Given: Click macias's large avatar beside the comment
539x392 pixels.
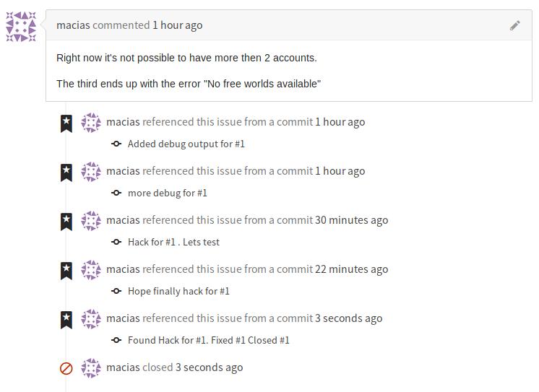Looking at the screenshot, I should [21, 27].
